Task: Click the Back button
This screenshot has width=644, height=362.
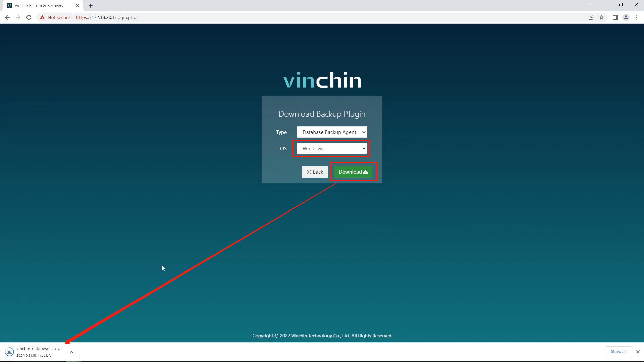Action: point(315,172)
